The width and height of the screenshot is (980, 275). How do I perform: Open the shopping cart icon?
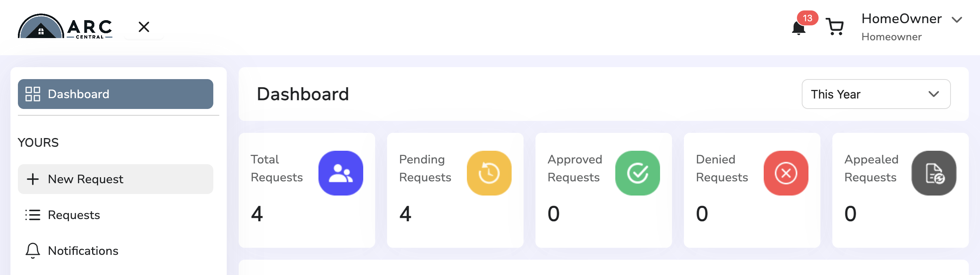pos(835,27)
